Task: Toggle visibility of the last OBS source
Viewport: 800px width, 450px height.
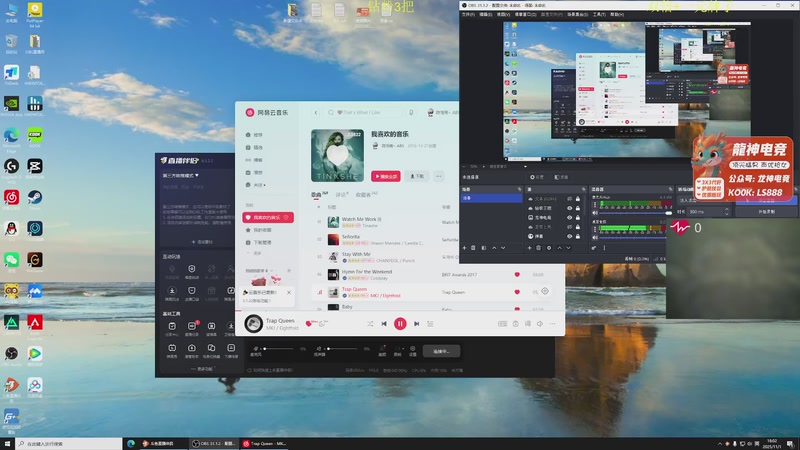Action: pyautogui.click(x=569, y=236)
